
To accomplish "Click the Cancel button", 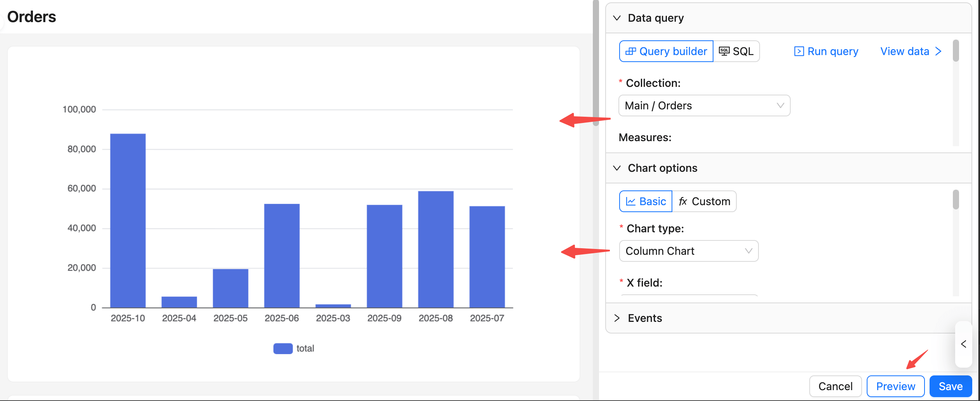I will click(835, 386).
